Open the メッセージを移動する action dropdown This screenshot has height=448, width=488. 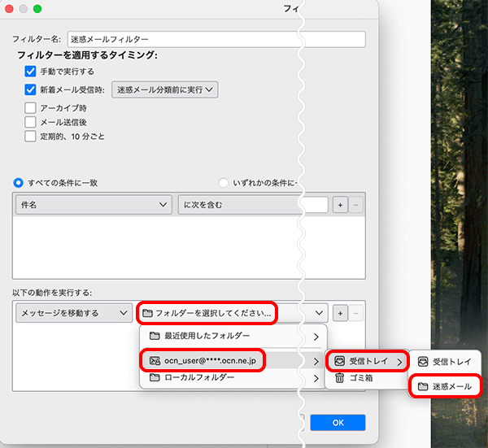coord(74,312)
